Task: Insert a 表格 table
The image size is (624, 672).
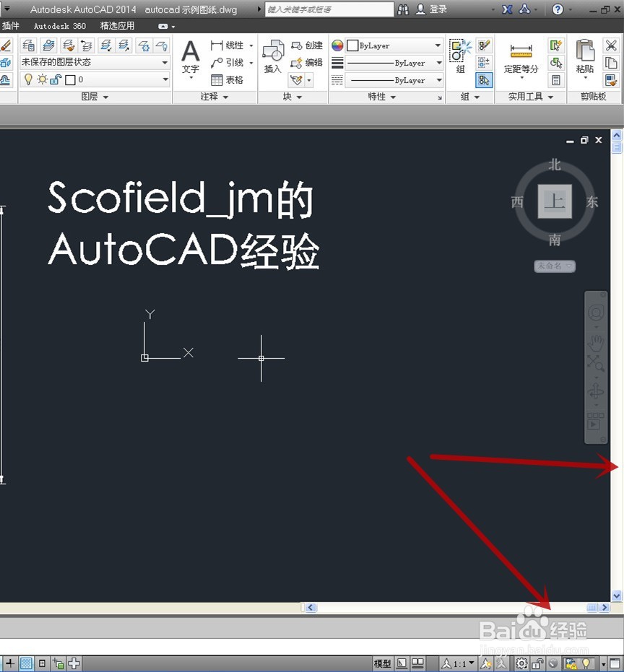Action: [x=227, y=79]
